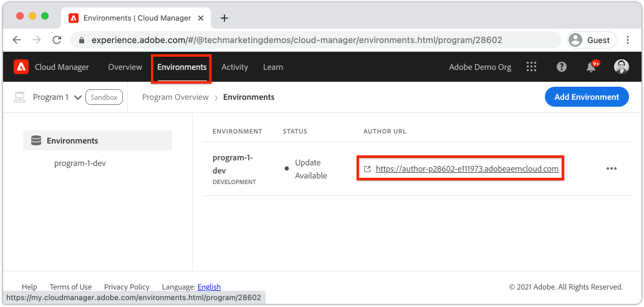This screenshot has width=644, height=307.
Task: Click the program network icon beside Program 1
Action: click(x=19, y=97)
